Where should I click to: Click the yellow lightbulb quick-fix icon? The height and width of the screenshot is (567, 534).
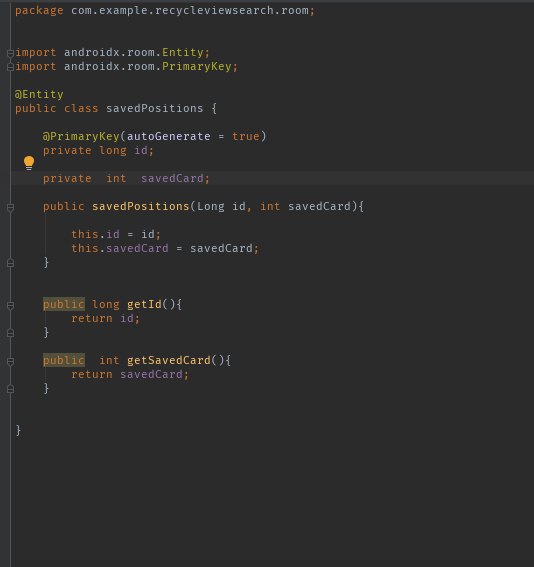(x=29, y=163)
